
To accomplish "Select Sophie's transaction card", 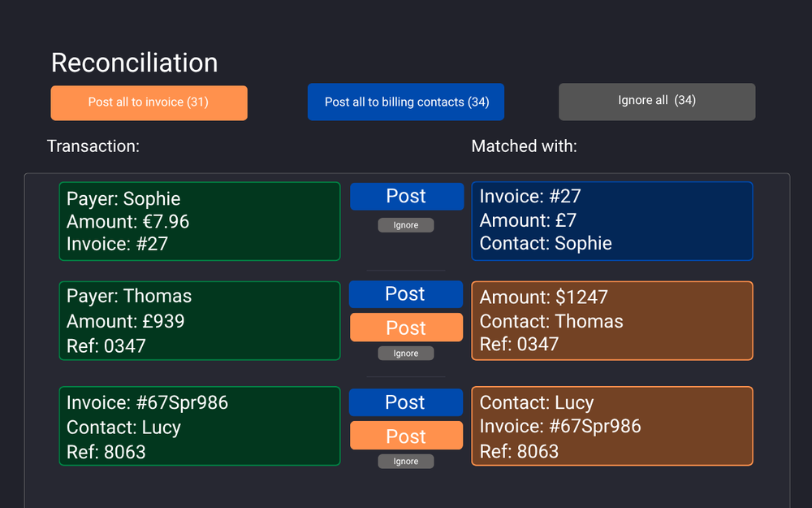I will click(x=199, y=221).
